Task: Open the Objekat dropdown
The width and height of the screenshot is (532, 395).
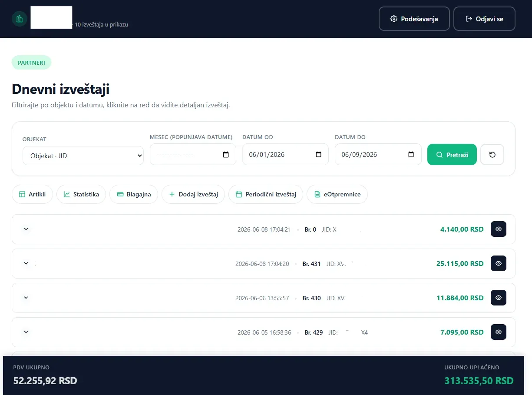Action: (83, 156)
